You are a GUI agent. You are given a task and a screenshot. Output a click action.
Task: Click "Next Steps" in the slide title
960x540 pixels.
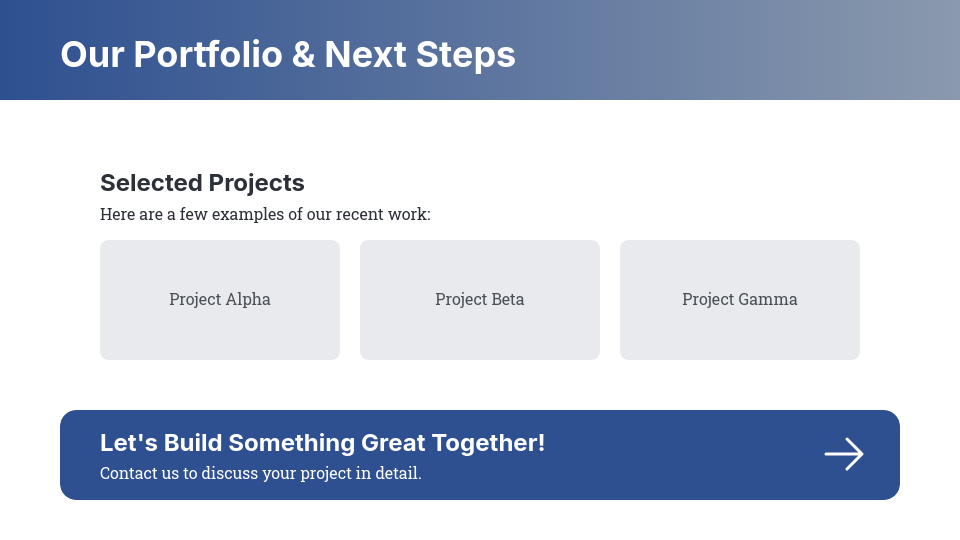click(420, 54)
